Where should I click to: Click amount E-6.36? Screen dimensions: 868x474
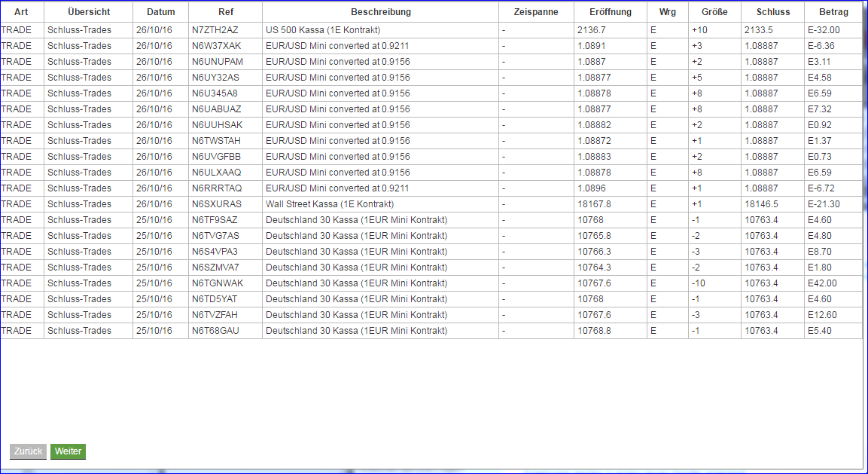[821, 45]
